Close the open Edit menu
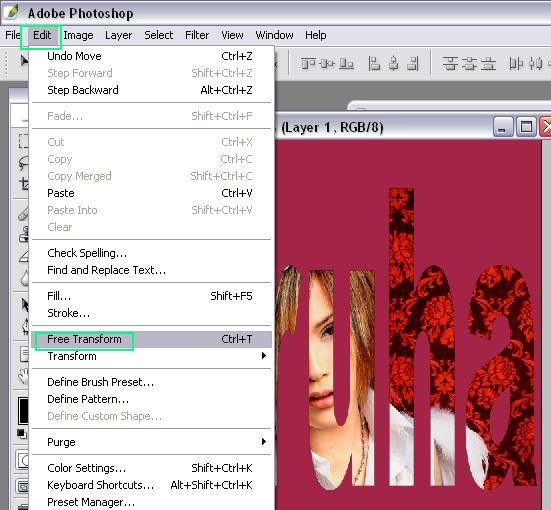This screenshot has width=551, height=510. [42, 35]
